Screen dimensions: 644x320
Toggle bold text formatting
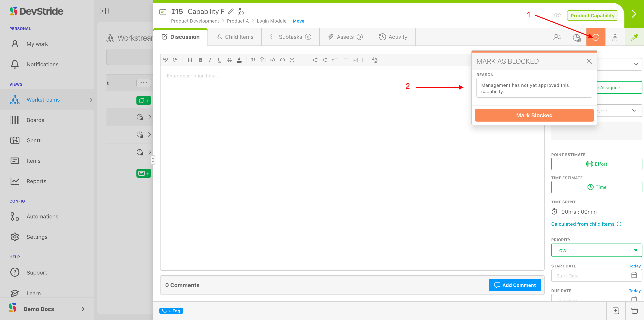pyautogui.click(x=200, y=60)
